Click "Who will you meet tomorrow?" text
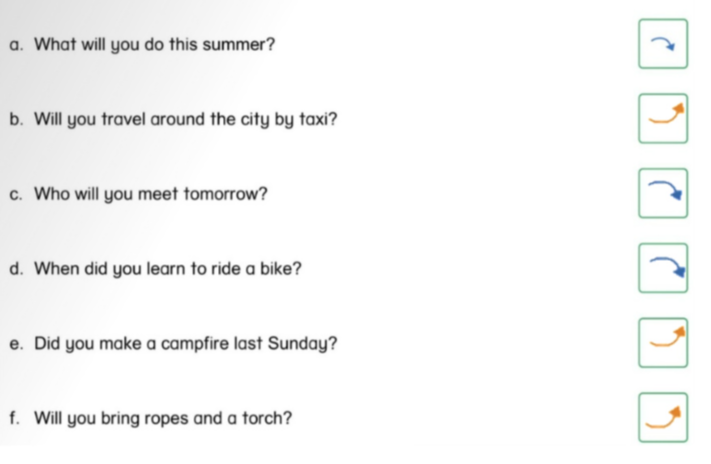711x464 pixels. [x=151, y=194]
